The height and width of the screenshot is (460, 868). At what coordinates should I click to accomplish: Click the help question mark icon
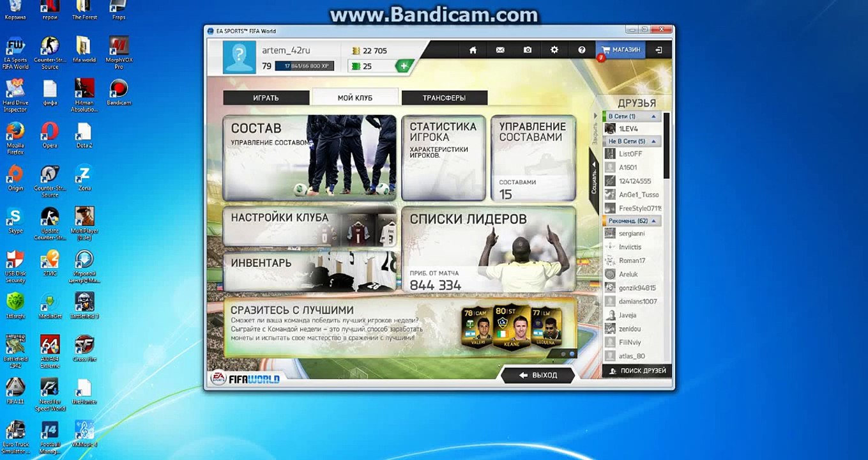(x=582, y=50)
